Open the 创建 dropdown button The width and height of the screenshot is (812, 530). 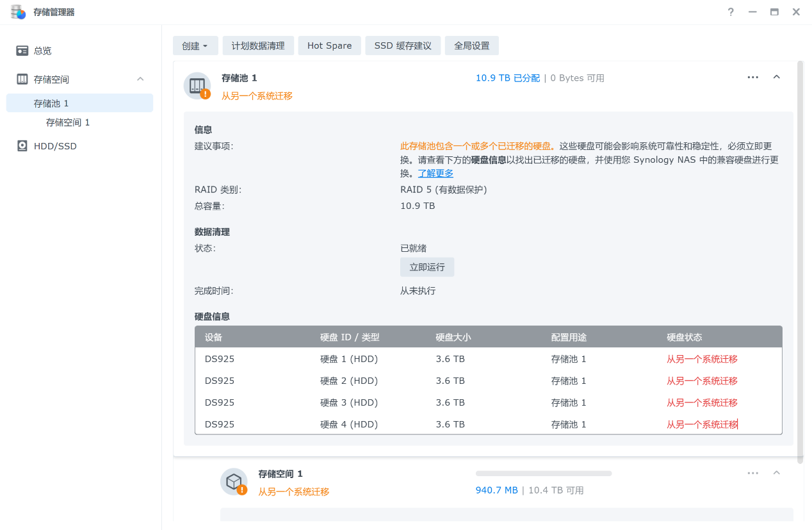195,46
